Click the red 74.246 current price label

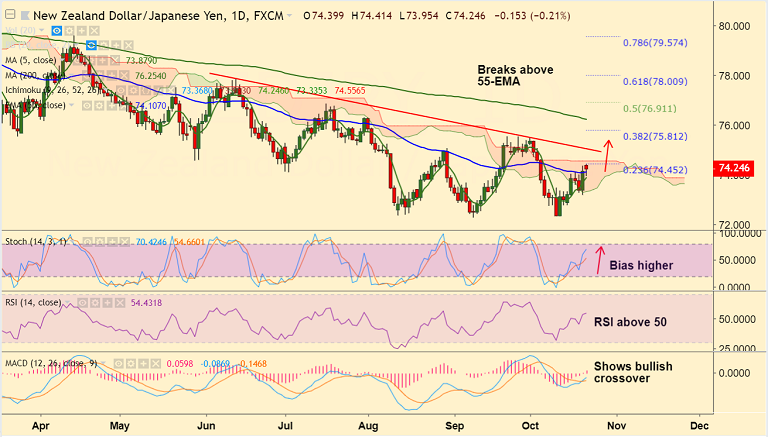click(x=734, y=169)
